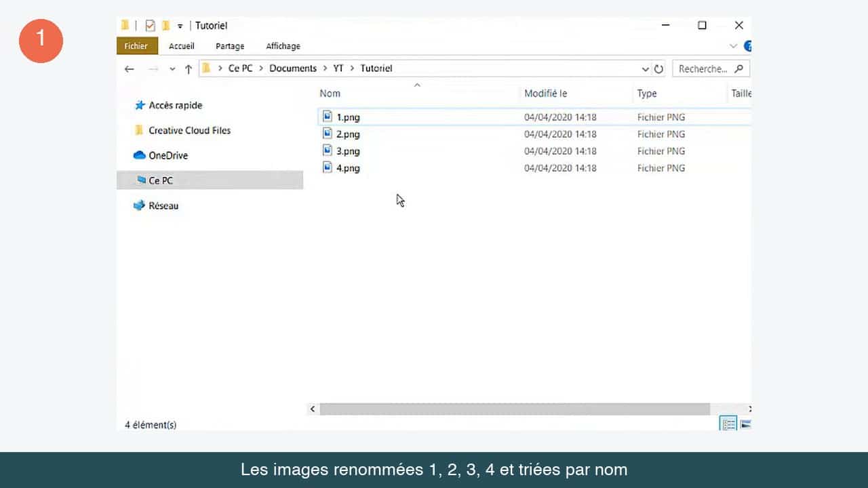Click the horizontal scrollbar thumb
This screenshot has height=488, width=868.
pyautogui.click(x=515, y=409)
